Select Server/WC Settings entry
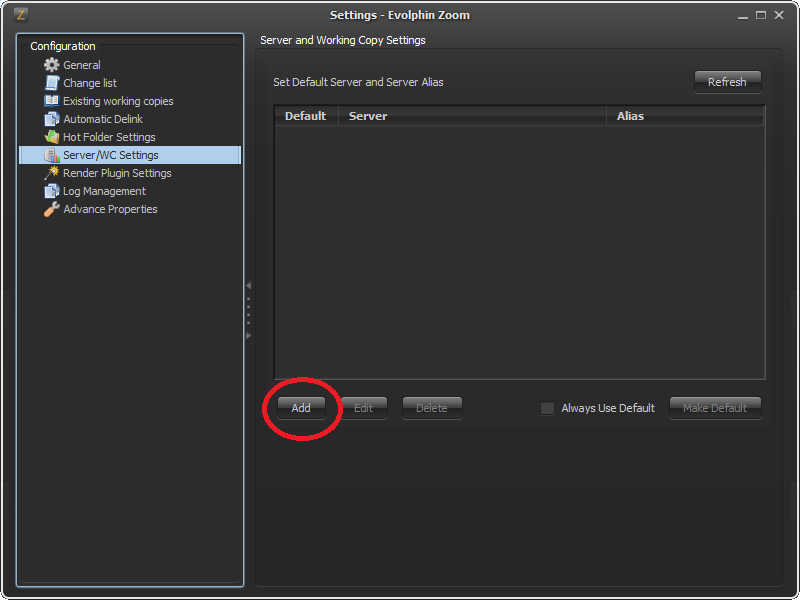Viewport: 800px width, 600px height. (x=130, y=155)
